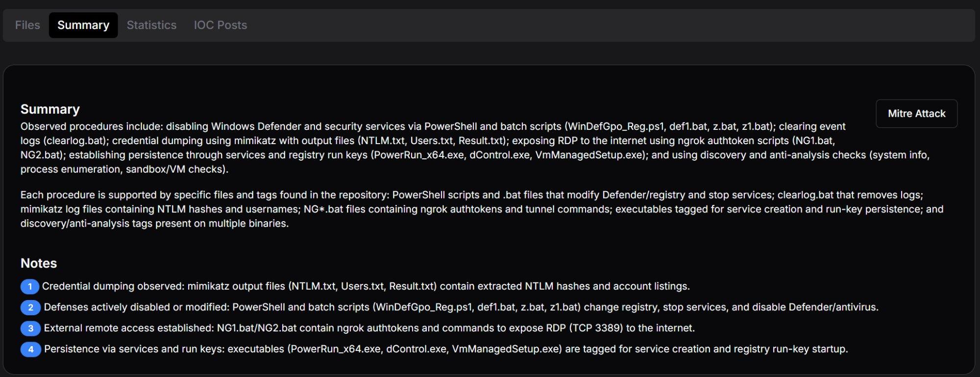Viewport: 980px width, 377px height.
Task: Click the remote access note indicator
Action: click(x=30, y=328)
